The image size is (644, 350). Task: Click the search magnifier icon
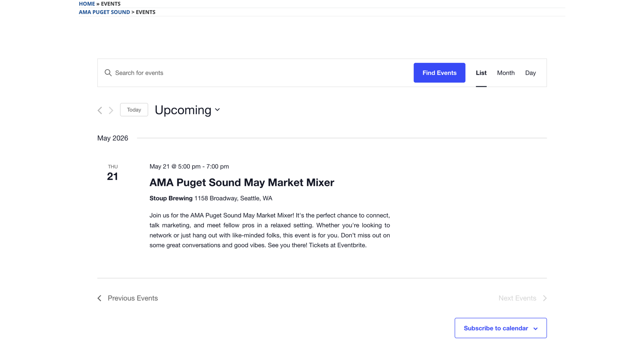(108, 73)
